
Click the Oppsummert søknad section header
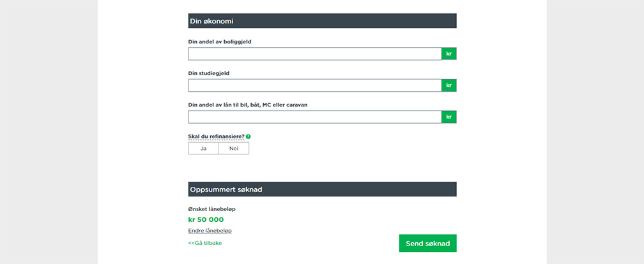click(323, 189)
